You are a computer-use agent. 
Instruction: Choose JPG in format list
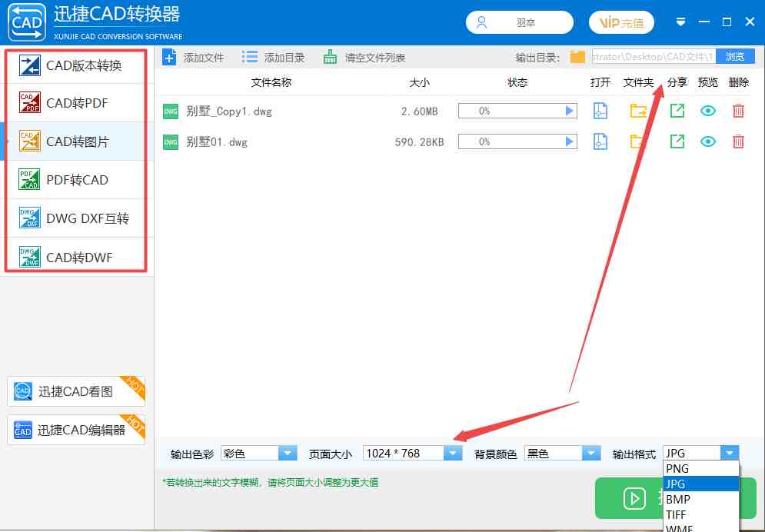click(701, 484)
